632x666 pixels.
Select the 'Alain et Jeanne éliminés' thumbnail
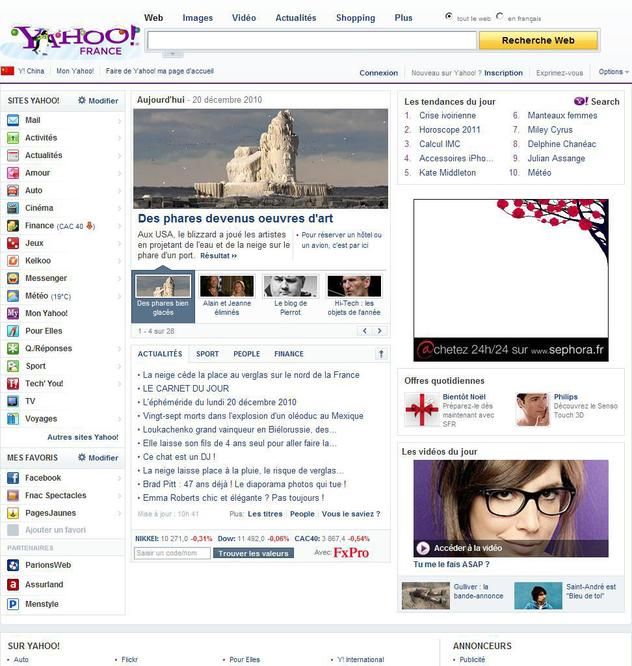point(227,286)
